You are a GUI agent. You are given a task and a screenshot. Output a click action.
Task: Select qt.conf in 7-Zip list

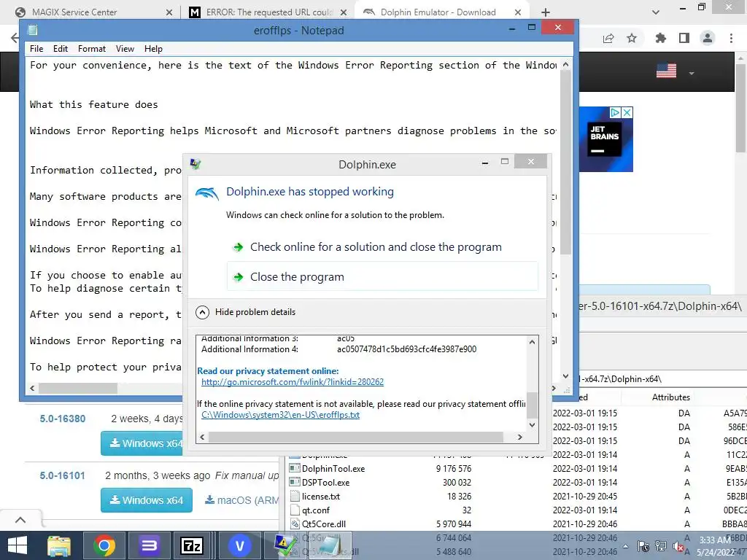coord(316,510)
